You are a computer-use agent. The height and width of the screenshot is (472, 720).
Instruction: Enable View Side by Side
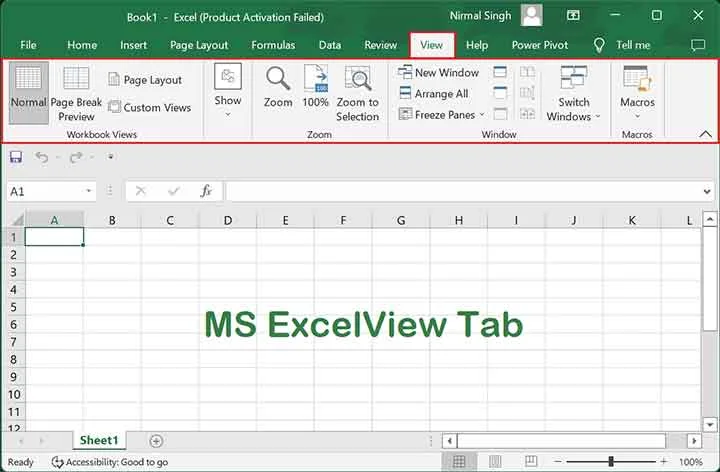pyautogui.click(x=527, y=72)
